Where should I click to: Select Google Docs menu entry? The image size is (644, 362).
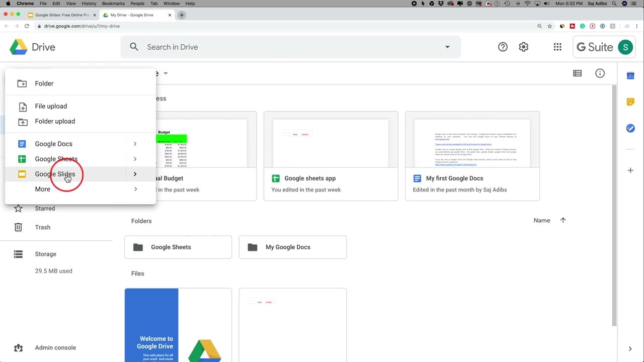coord(80,144)
